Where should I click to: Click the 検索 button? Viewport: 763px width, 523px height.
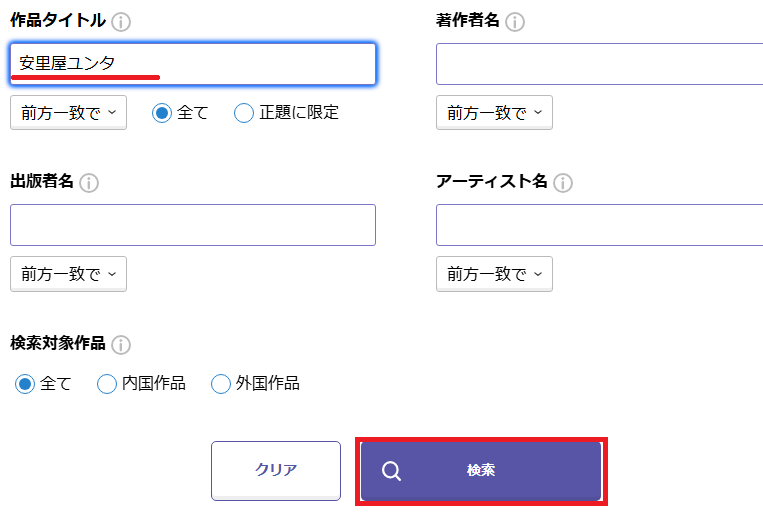point(481,470)
